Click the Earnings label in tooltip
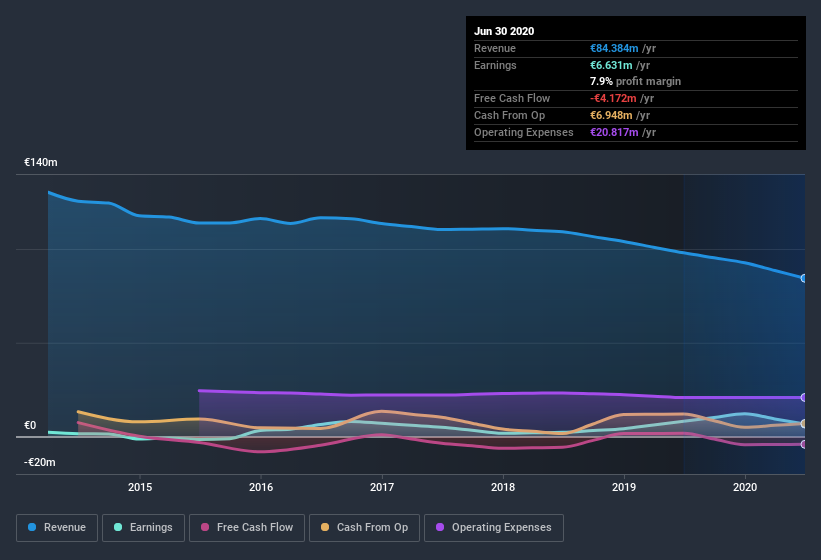 495,65
